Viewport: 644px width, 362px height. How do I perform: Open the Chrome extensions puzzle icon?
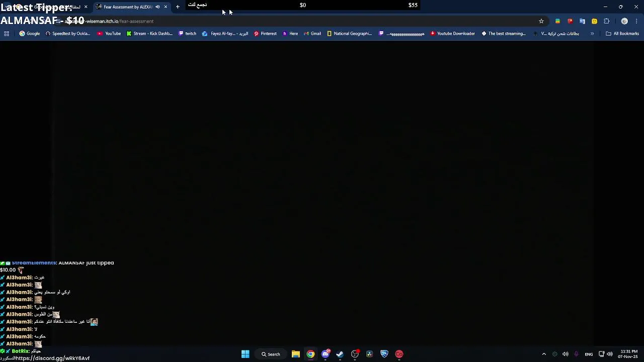[x=606, y=21]
